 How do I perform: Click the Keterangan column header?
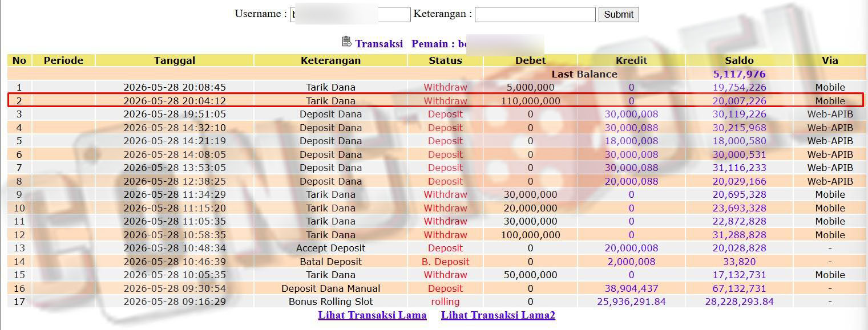pyautogui.click(x=330, y=60)
